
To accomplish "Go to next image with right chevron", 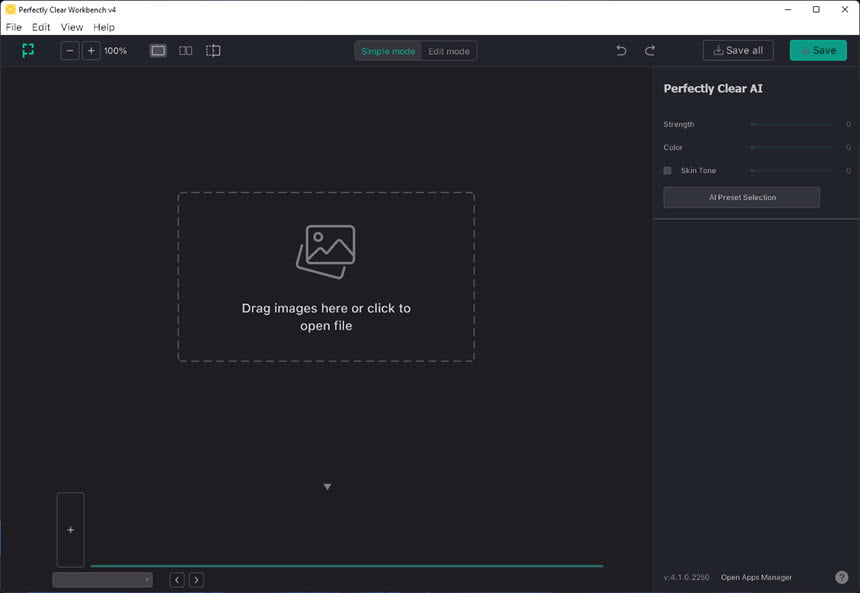I will 196,580.
